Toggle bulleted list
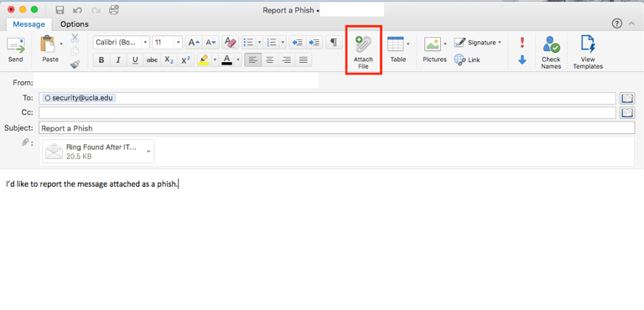The image size is (644, 310). (248, 42)
